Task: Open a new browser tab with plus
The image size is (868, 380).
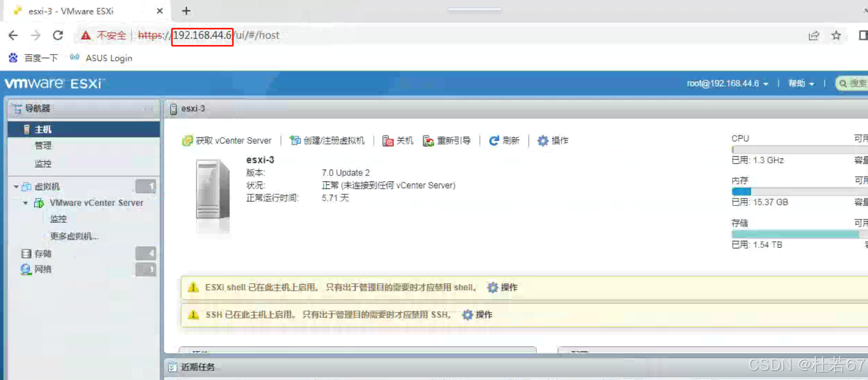Action: pyautogui.click(x=186, y=11)
